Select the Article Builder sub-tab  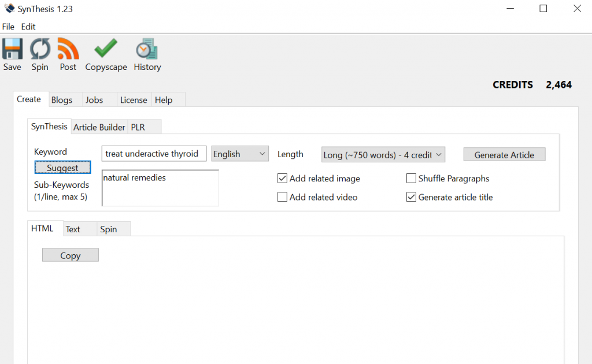point(99,127)
